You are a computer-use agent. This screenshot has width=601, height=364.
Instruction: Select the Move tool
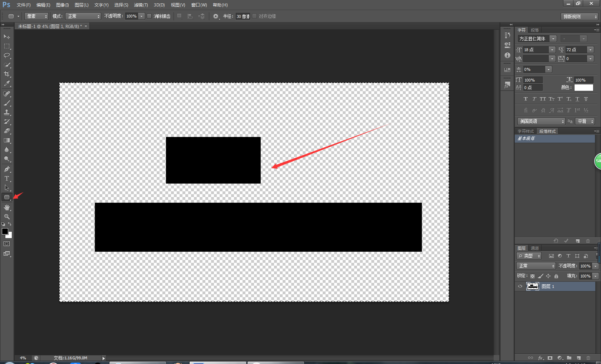click(7, 36)
